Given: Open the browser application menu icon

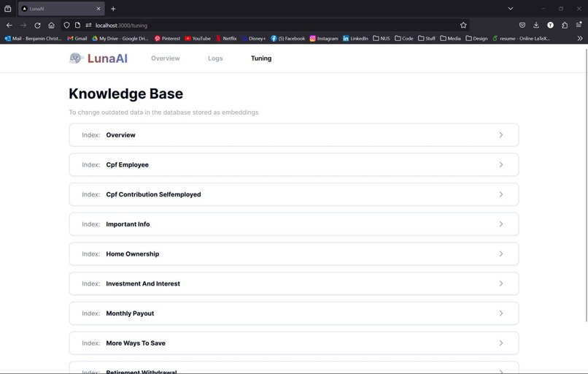Looking at the screenshot, I should point(579,25).
